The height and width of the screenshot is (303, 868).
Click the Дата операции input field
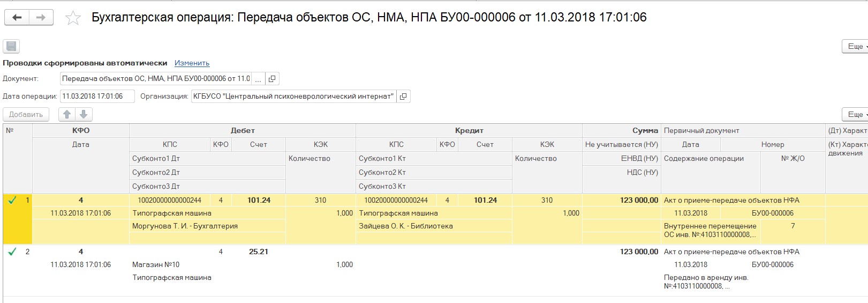pos(97,97)
